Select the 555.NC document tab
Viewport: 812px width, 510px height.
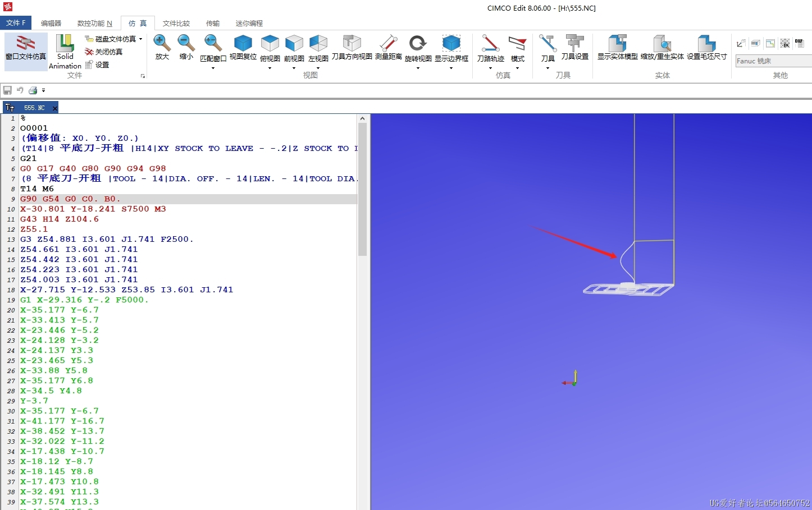[30, 107]
